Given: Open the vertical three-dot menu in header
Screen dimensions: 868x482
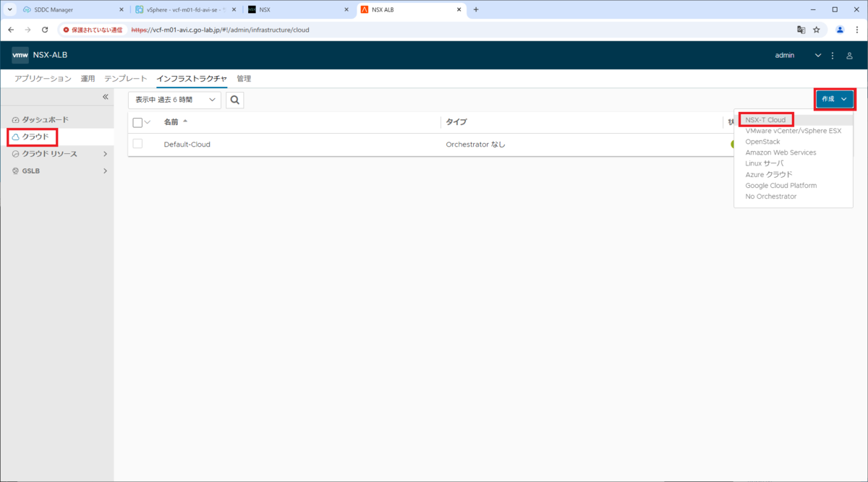Looking at the screenshot, I should [x=833, y=56].
